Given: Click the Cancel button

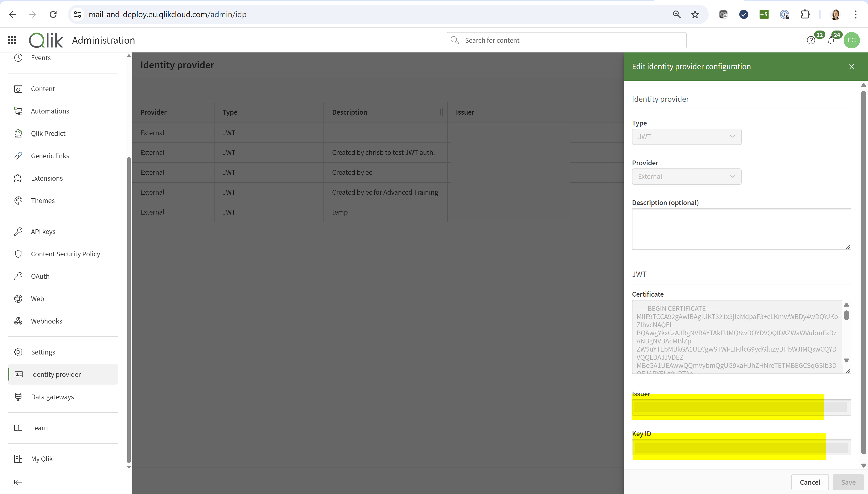Looking at the screenshot, I should [810, 482].
